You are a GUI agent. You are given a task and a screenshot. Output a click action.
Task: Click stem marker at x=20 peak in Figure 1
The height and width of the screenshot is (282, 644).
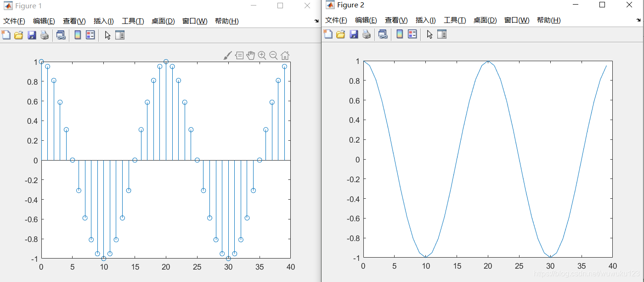pyautogui.click(x=166, y=62)
